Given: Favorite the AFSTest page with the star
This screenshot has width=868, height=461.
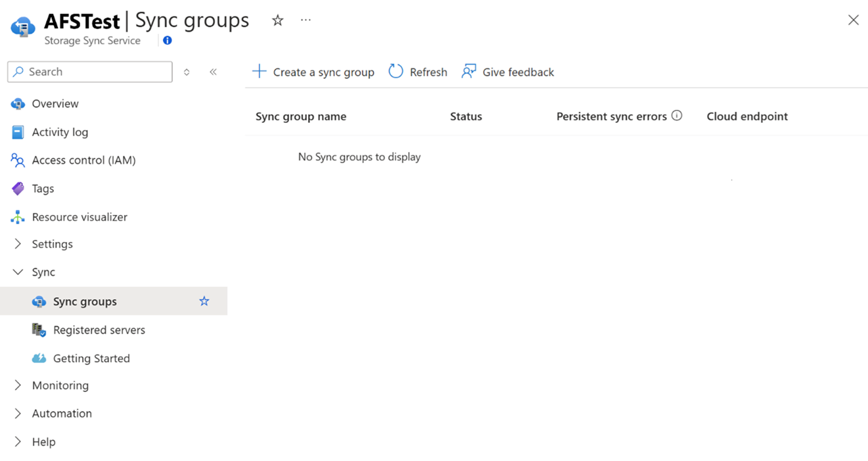Looking at the screenshot, I should click(x=277, y=20).
